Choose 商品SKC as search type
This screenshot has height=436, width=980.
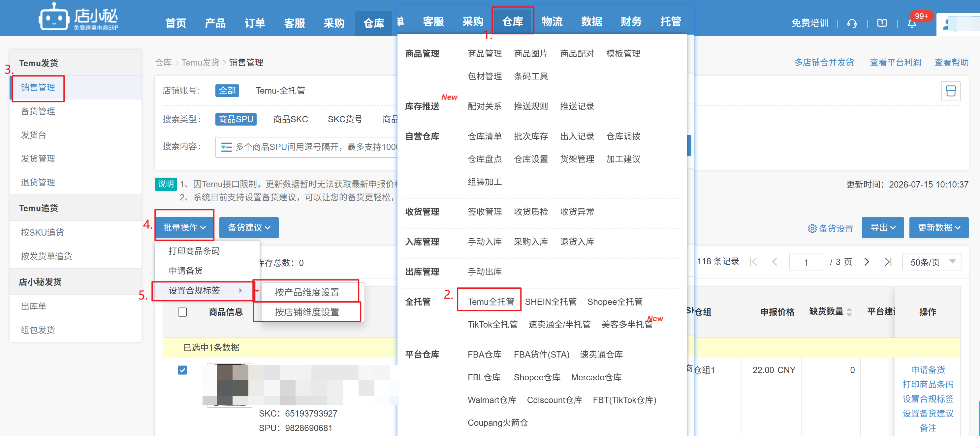pos(290,119)
